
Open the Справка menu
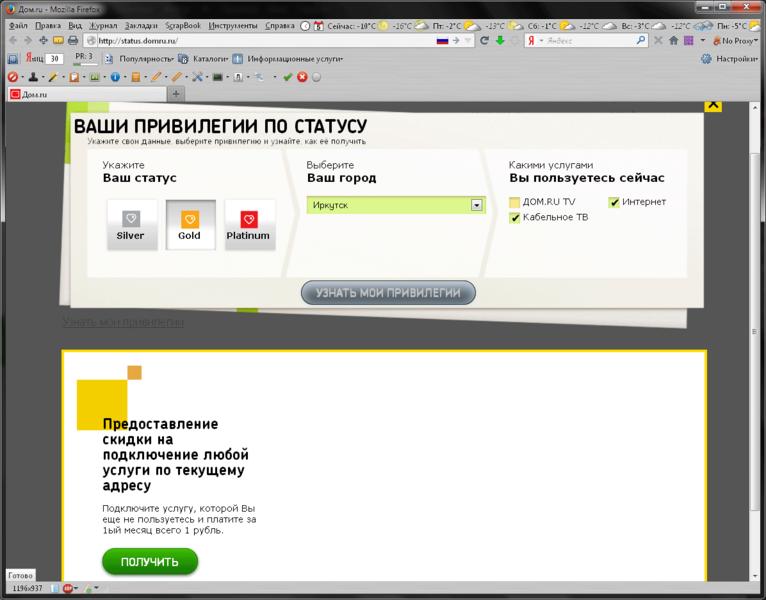280,25
